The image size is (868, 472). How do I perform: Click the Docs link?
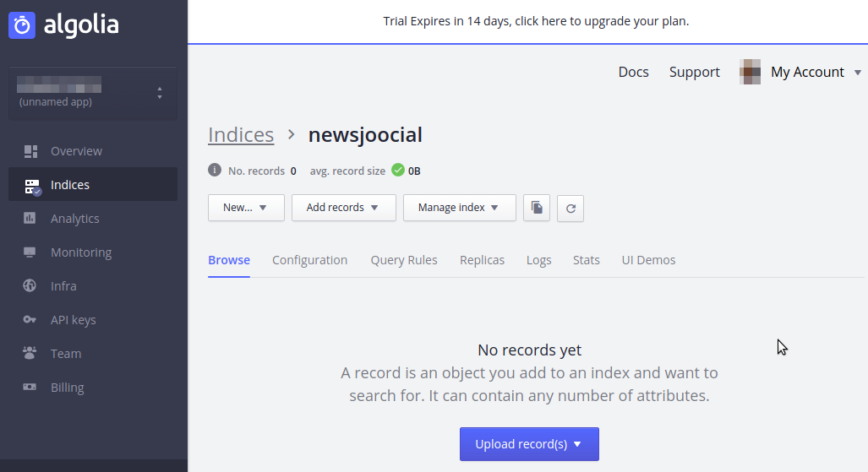[x=633, y=72]
